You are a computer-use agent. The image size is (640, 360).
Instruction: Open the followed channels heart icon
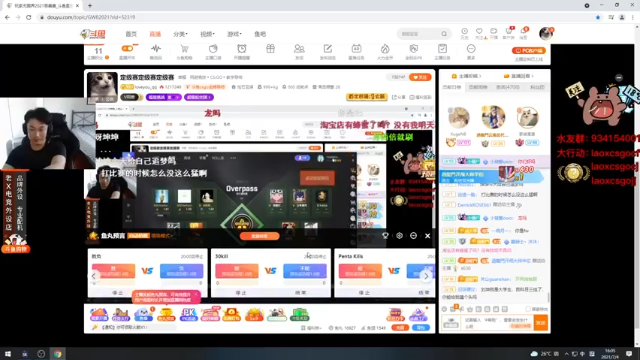point(479,31)
